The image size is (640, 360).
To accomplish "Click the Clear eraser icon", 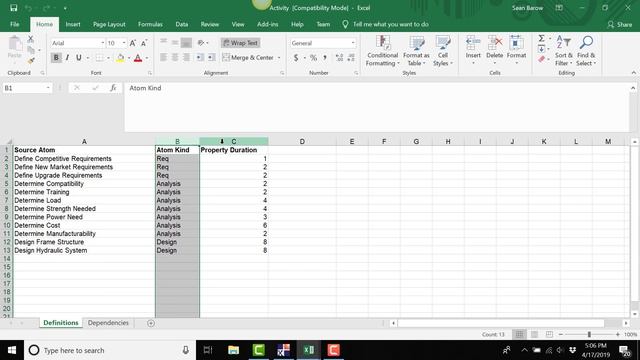I will 542,60.
